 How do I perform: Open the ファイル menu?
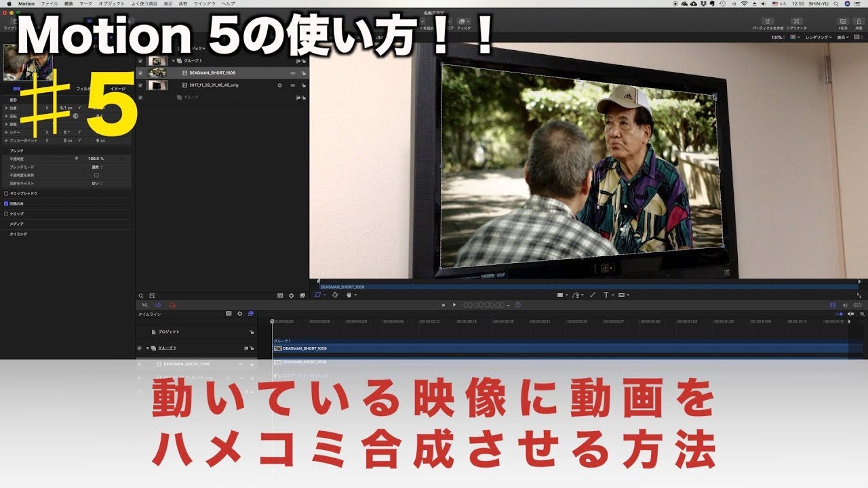coord(49,3)
